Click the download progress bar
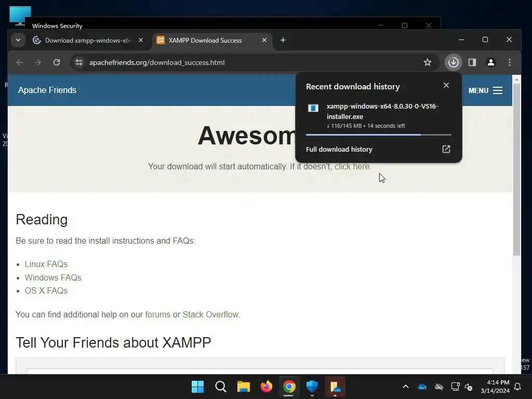532x399 pixels. [x=379, y=135]
